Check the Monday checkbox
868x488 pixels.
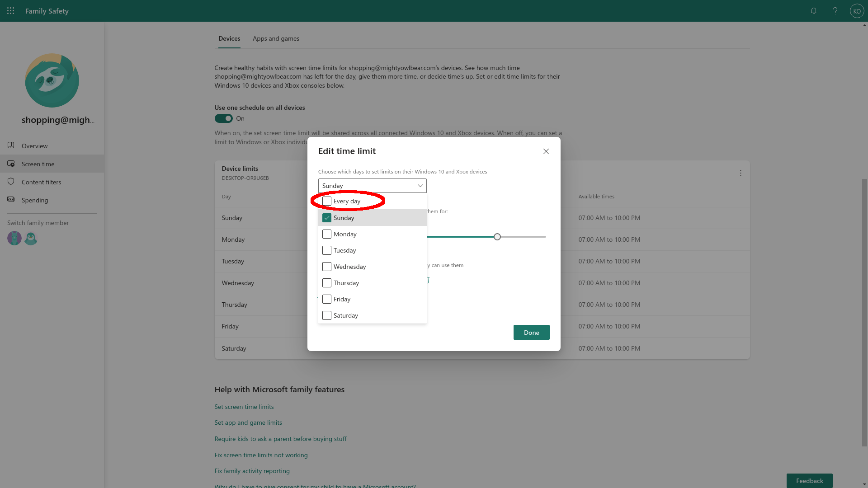click(327, 234)
